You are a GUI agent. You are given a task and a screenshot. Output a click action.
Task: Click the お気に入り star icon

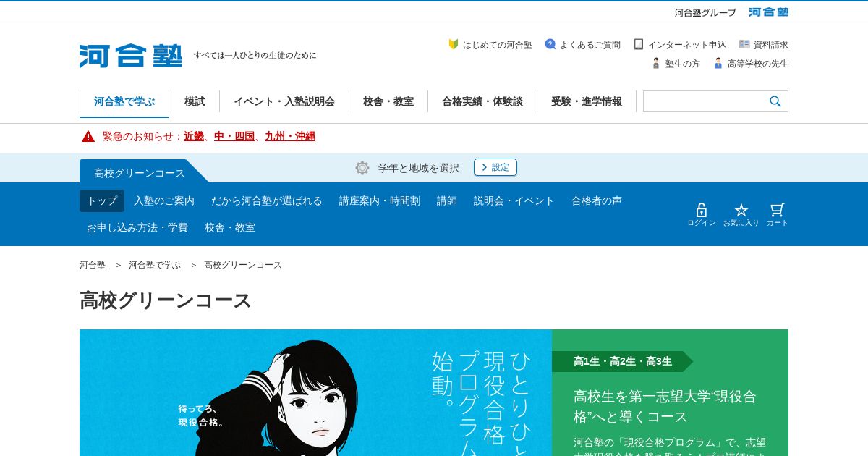coord(741,210)
